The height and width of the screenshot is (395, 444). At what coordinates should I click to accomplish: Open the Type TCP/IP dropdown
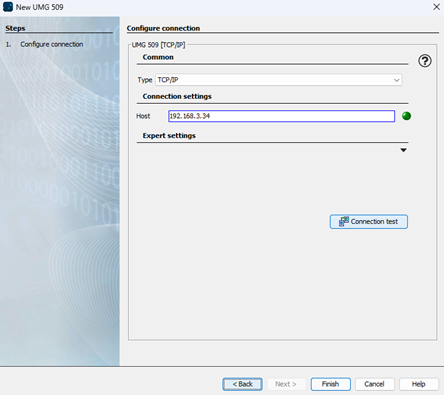click(279, 80)
